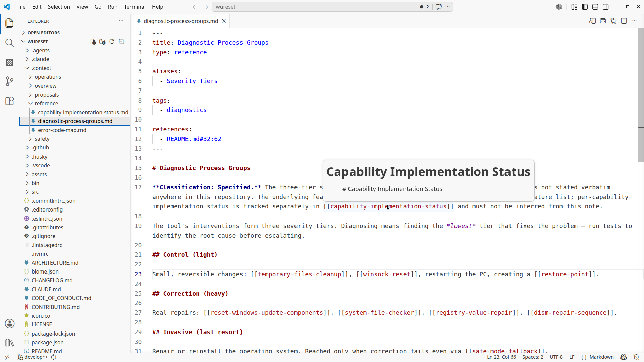Click the Ln 23, Col 66 indicator

click(501, 357)
